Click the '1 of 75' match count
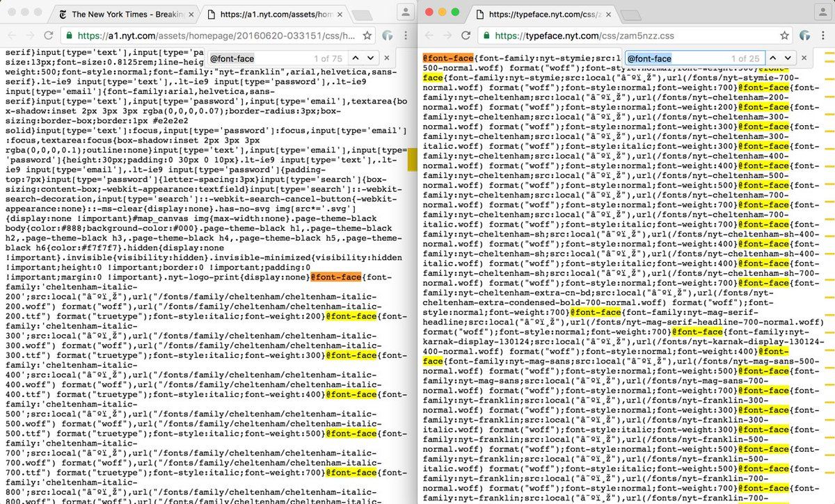 [327, 59]
